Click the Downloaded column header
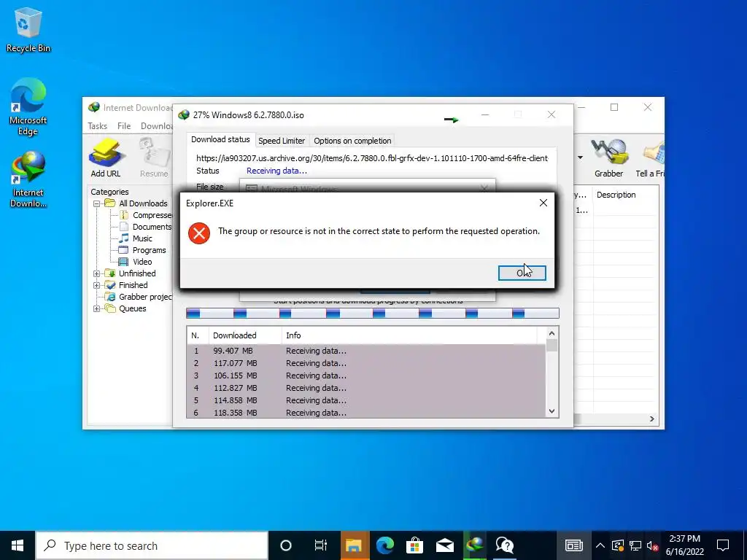747x560 pixels. coord(245,335)
